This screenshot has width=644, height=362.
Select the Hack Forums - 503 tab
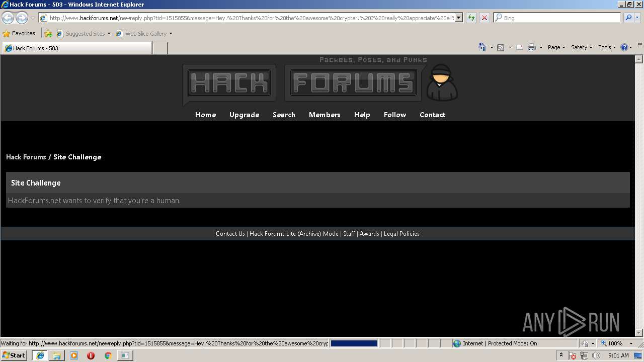tap(76, 48)
